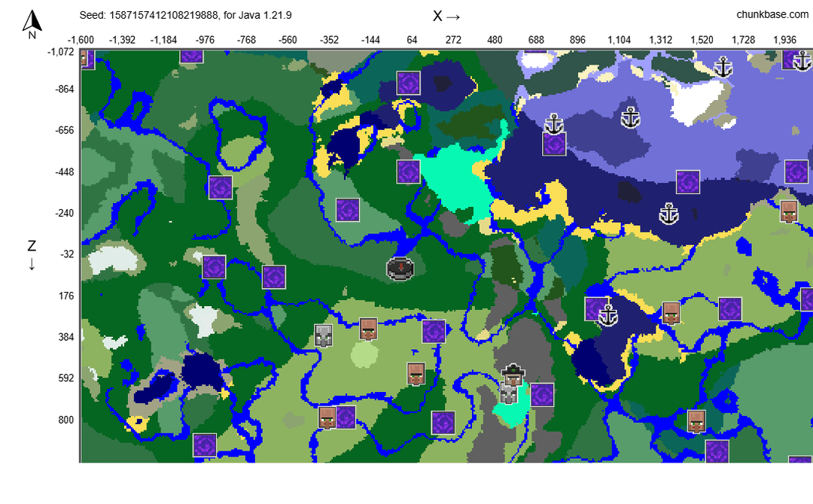Click the shipwreck anchor above the white snowy island
The height and width of the screenshot is (504, 813).
point(723,67)
